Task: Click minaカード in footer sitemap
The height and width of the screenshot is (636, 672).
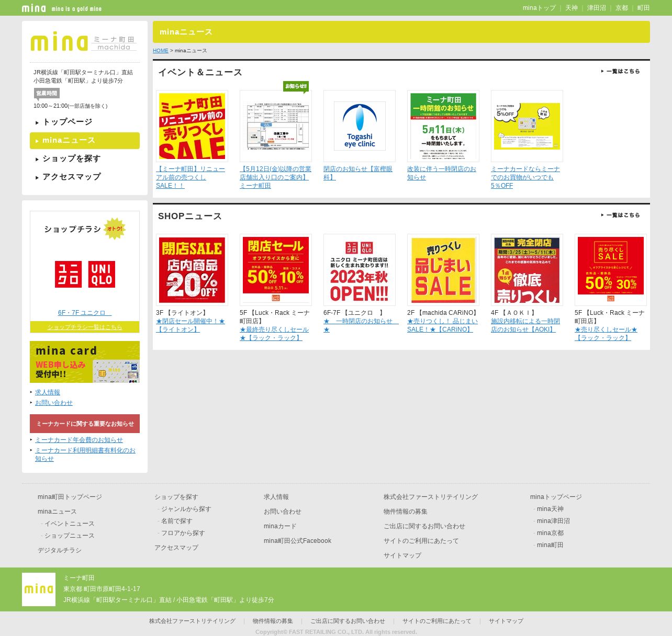Action: coord(280,526)
